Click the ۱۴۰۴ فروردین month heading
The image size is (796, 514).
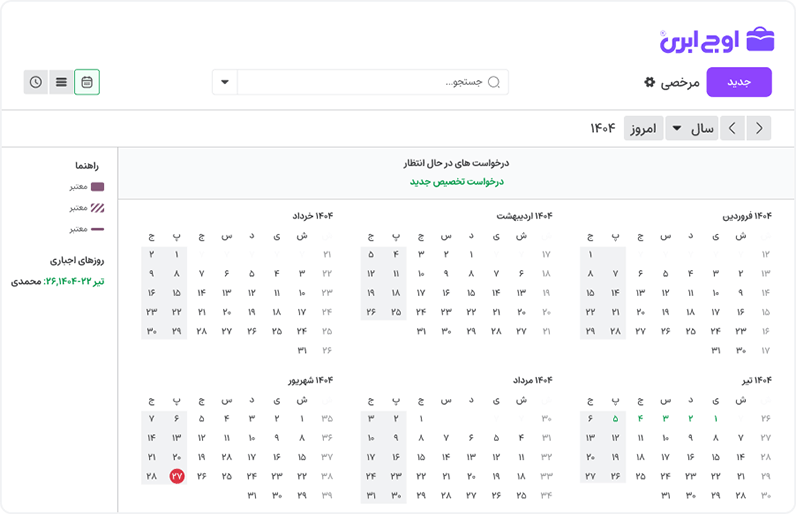coord(747,216)
